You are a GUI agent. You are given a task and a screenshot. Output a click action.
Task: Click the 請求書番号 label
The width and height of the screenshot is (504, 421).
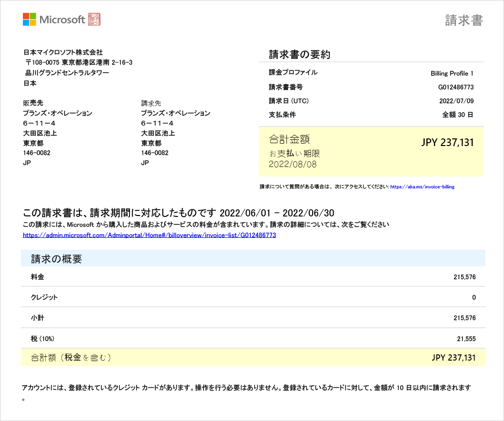[x=286, y=87]
